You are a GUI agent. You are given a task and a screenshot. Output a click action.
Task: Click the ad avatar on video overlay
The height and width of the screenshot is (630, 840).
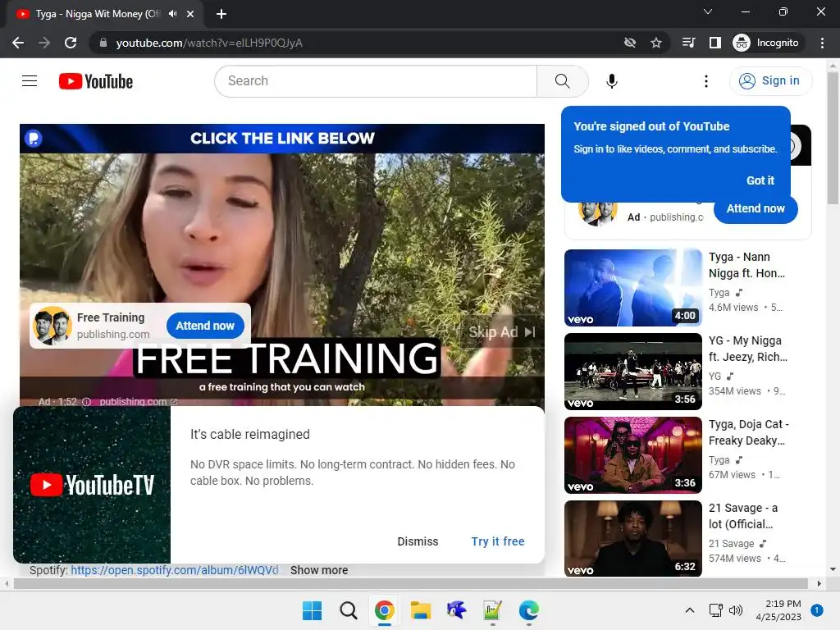click(52, 326)
